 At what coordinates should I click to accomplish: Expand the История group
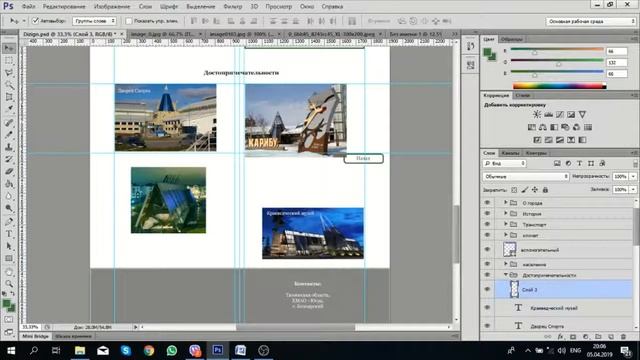pyautogui.click(x=506, y=213)
